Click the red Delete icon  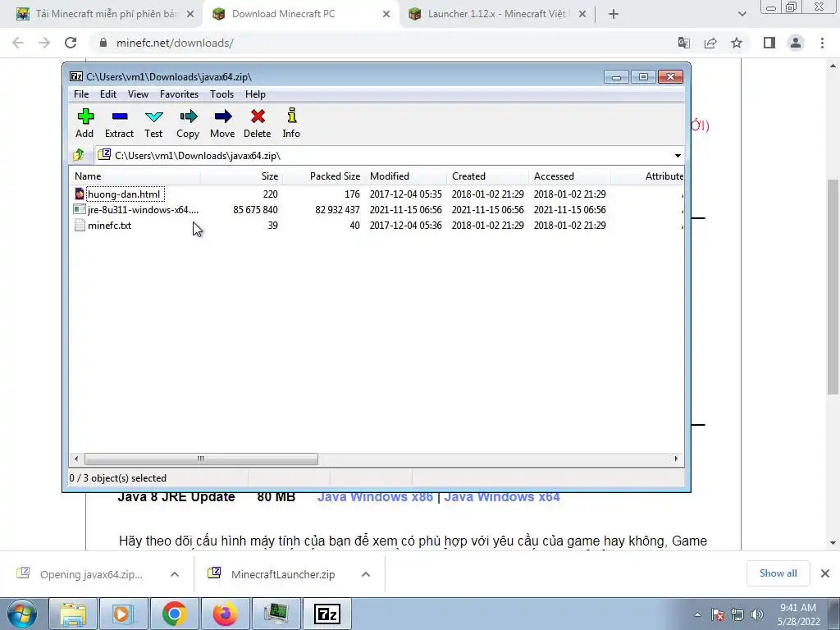click(258, 116)
